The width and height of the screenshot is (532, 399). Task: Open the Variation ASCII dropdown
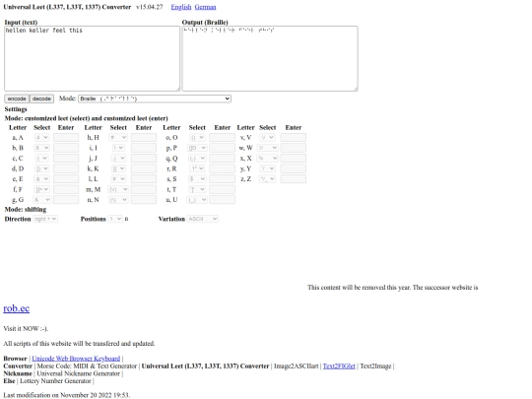203,219
